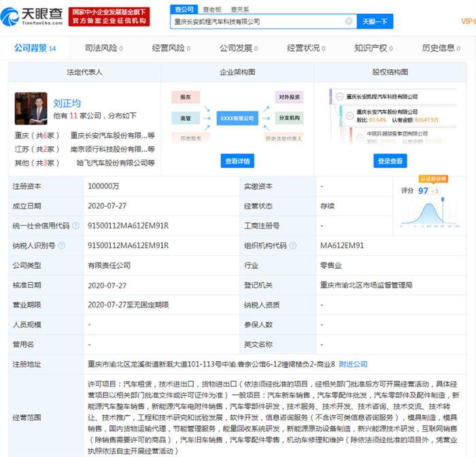
Task: Click the 股东 box in structure diagram
Action: pos(186,97)
